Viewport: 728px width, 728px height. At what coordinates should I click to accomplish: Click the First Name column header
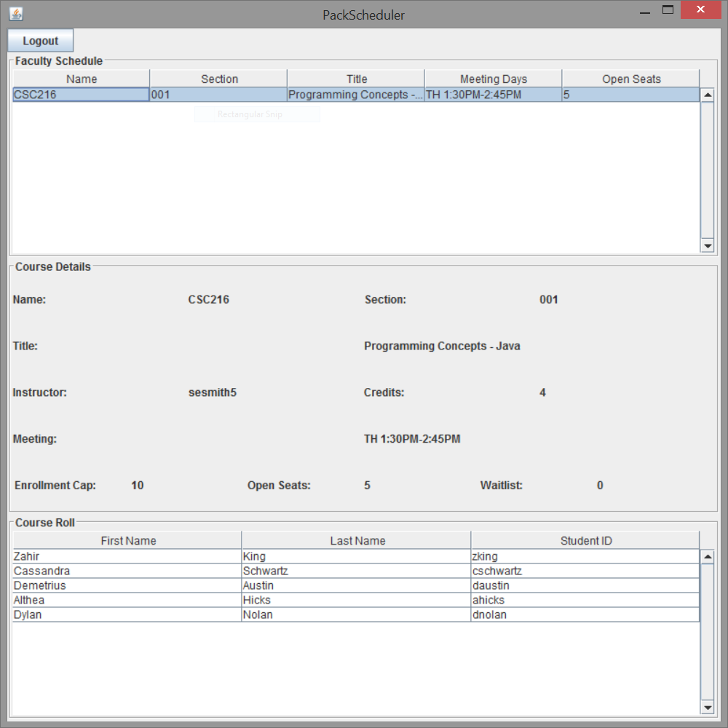[x=129, y=540]
